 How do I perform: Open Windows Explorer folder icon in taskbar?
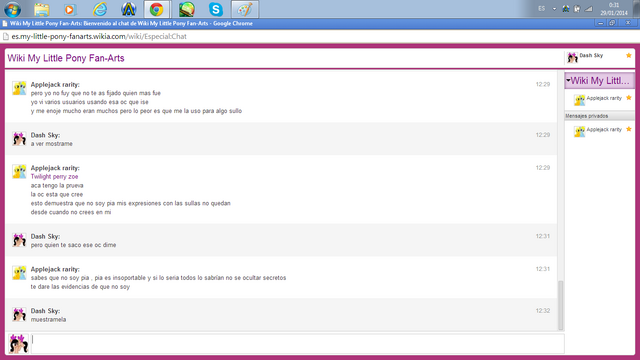pyautogui.click(x=41, y=9)
